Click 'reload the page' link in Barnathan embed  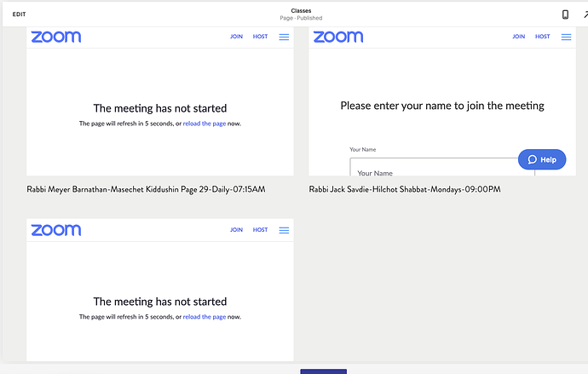(x=205, y=124)
